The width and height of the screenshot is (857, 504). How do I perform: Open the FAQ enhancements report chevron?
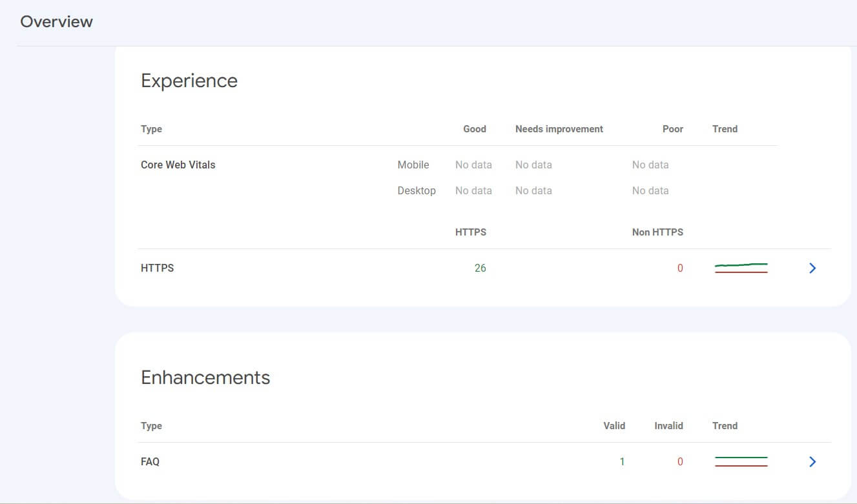click(x=812, y=461)
